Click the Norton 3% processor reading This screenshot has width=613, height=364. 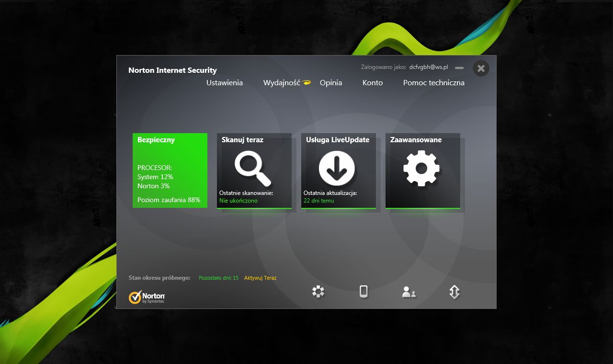pyautogui.click(x=153, y=186)
